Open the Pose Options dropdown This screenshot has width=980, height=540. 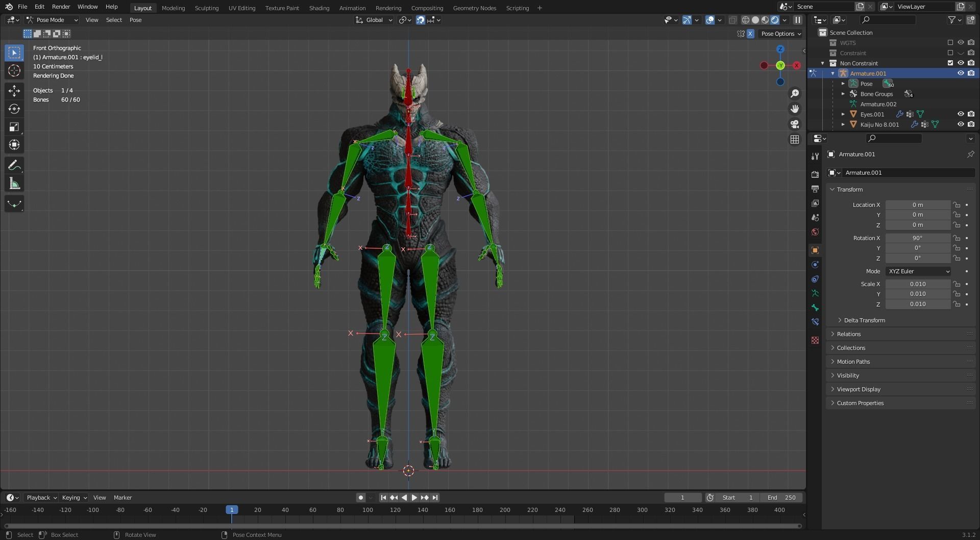[x=781, y=34]
